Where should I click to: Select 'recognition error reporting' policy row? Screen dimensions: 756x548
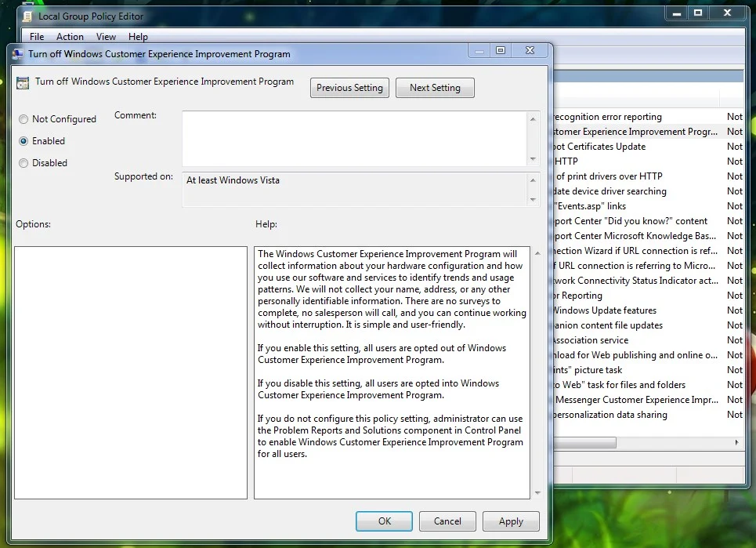click(x=648, y=117)
